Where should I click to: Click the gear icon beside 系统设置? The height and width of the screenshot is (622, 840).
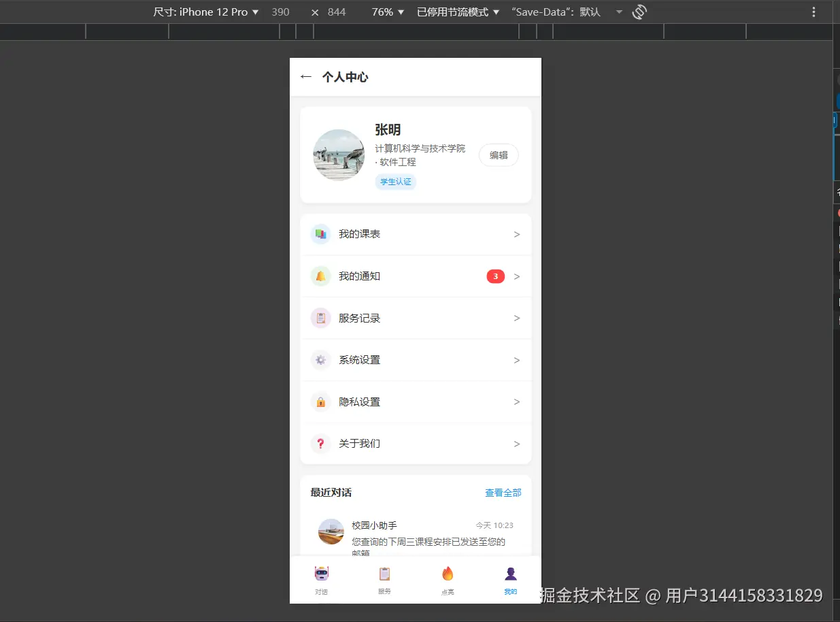tap(320, 360)
